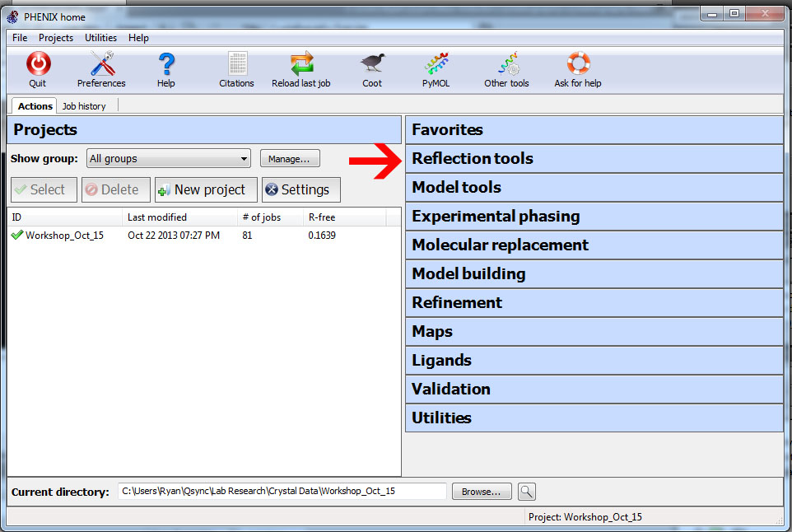This screenshot has height=532, width=792.
Task: Open the Citations toolbar icon
Action: [x=237, y=64]
